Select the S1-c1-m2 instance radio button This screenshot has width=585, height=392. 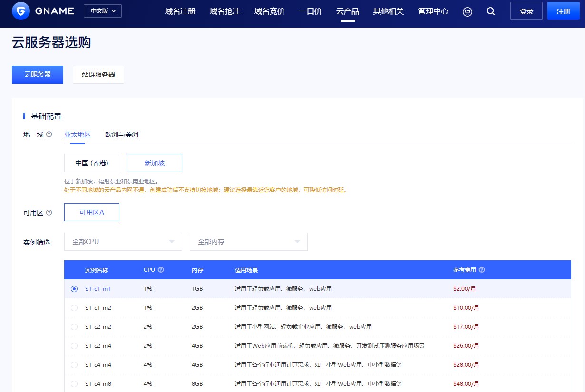(x=74, y=307)
